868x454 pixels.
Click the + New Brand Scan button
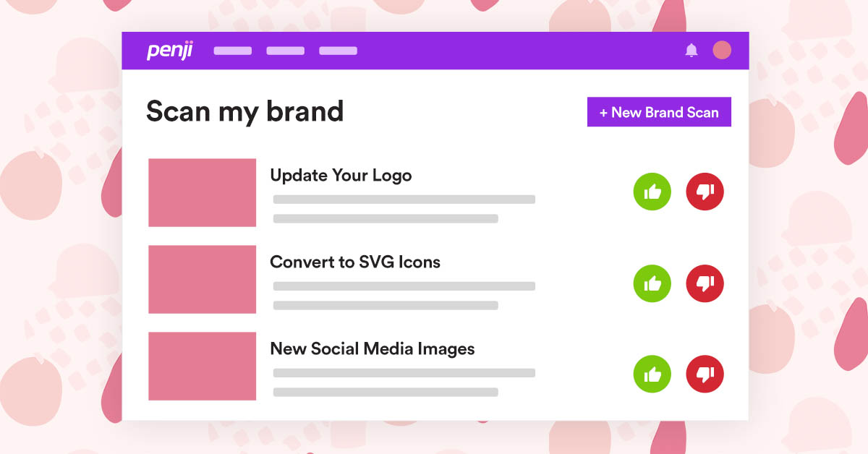pos(659,112)
